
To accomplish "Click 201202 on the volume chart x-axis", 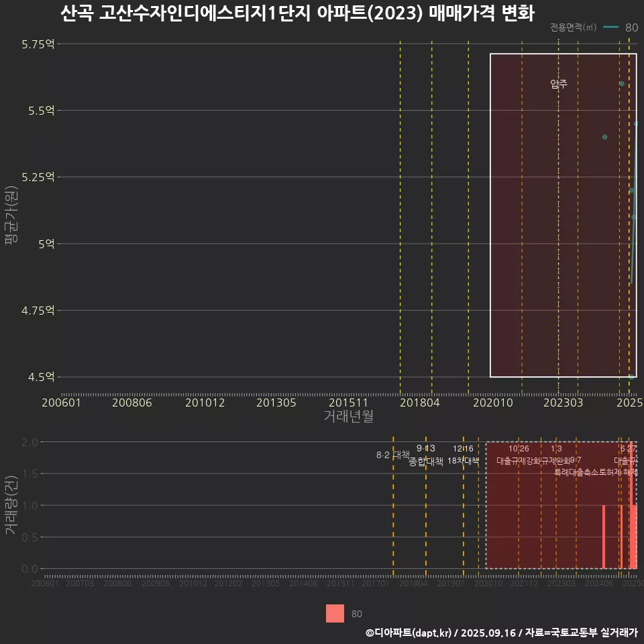I will 228,583.
